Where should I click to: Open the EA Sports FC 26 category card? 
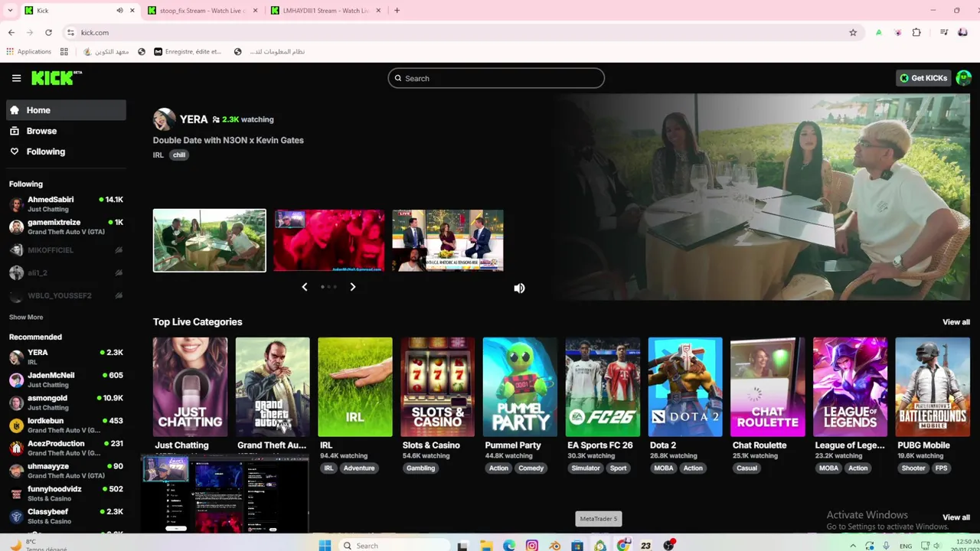click(x=603, y=387)
